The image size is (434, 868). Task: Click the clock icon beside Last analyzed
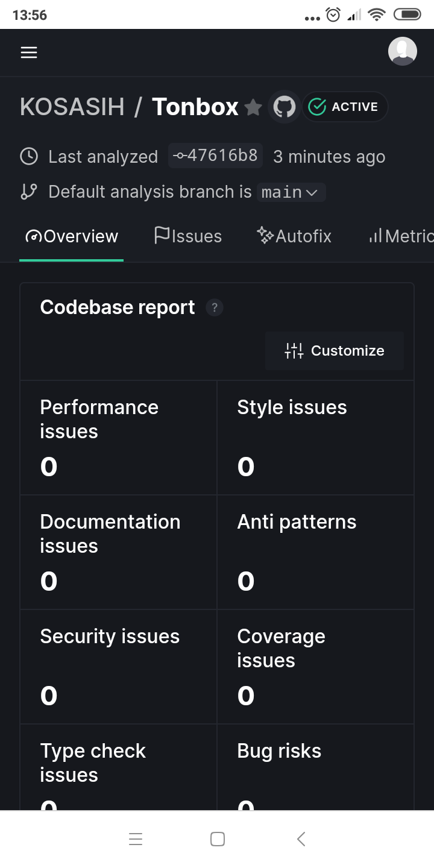pos(29,157)
